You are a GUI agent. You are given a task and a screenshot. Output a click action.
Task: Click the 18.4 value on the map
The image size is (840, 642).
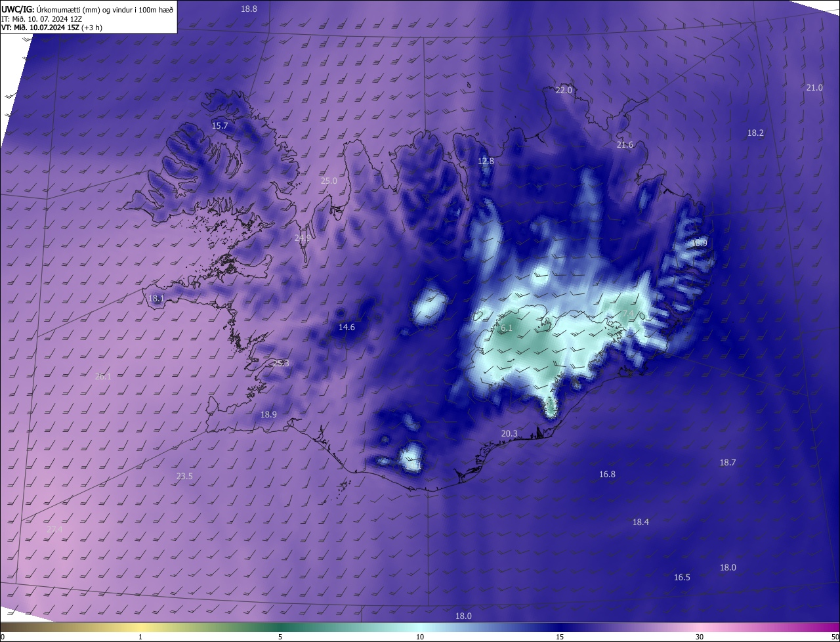pyautogui.click(x=640, y=522)
